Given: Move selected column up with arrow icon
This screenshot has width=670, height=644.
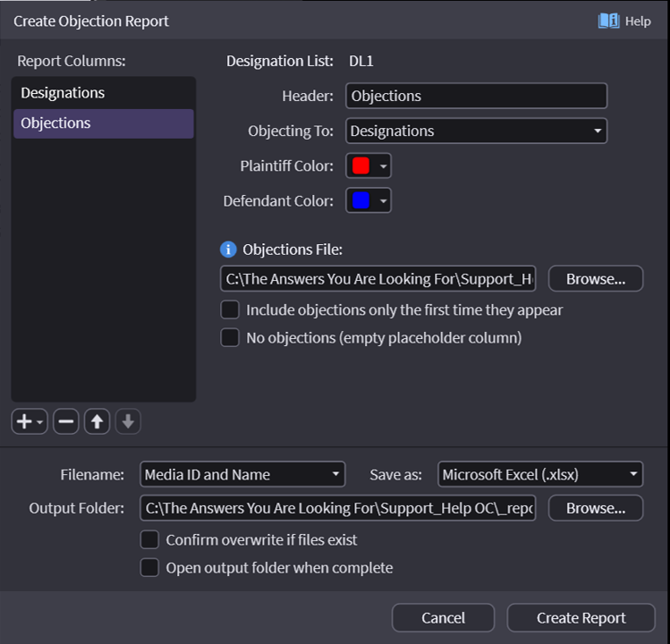Looking at the screenshot, I should (97, 422).
